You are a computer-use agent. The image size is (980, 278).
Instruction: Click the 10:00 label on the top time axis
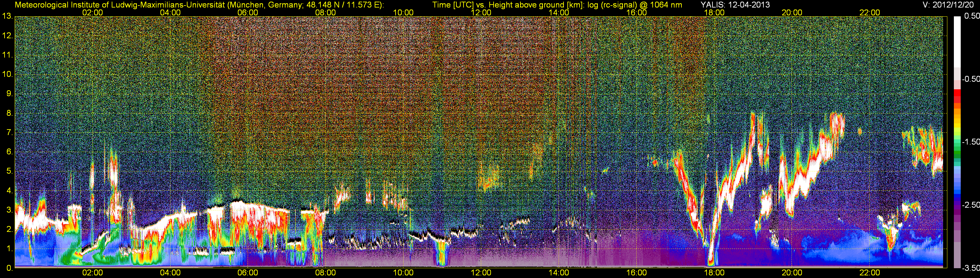(x=403, y=12)
